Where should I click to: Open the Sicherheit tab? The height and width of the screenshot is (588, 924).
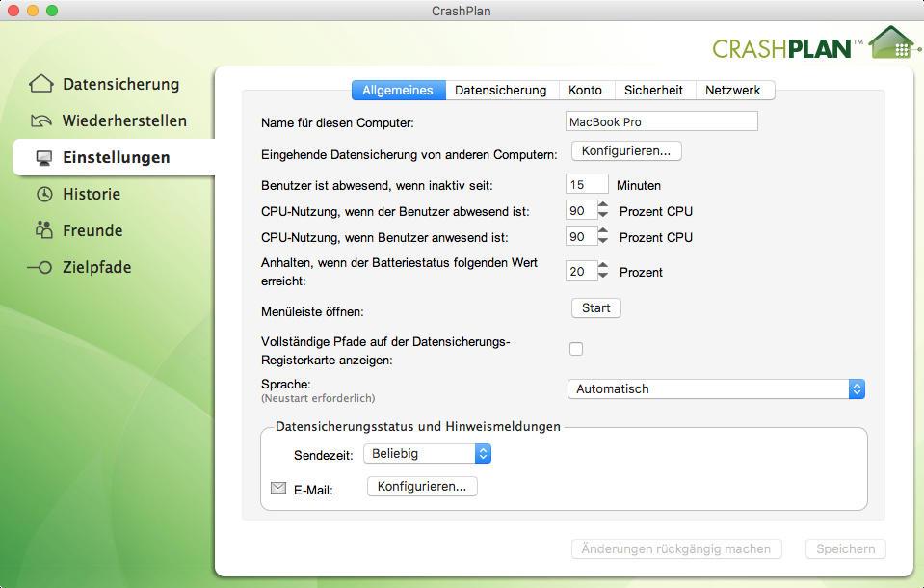(x=654, y=91)
